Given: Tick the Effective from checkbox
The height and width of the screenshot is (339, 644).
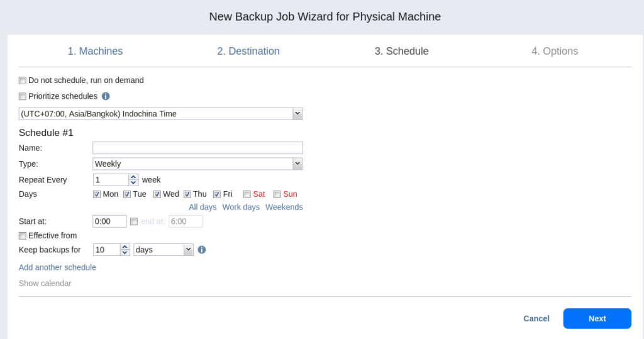Looking at the screenshot, I should point(23,236).
